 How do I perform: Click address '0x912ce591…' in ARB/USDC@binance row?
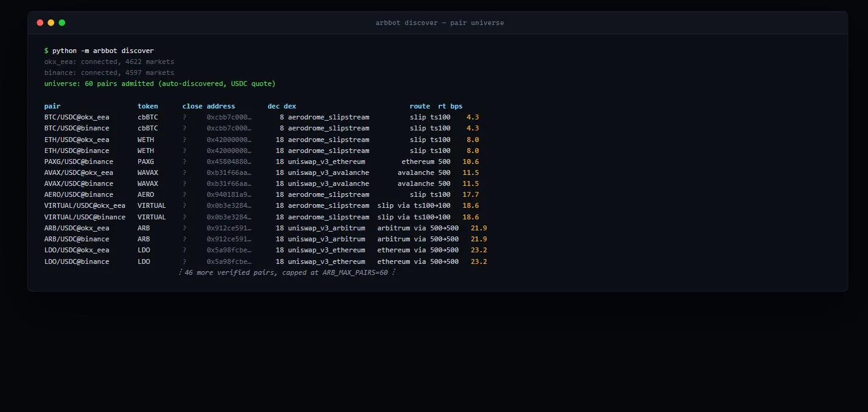point(229,239)
